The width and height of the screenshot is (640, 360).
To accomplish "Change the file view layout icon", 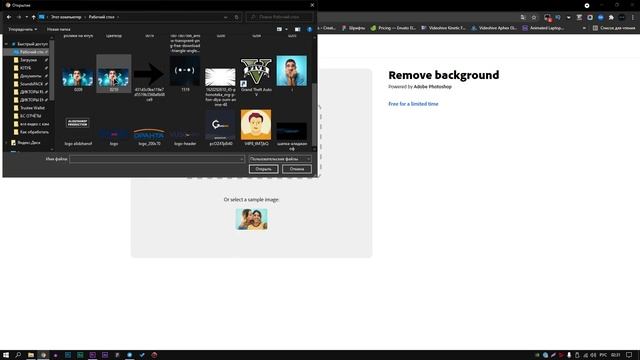I will click(x=279, y=29).
